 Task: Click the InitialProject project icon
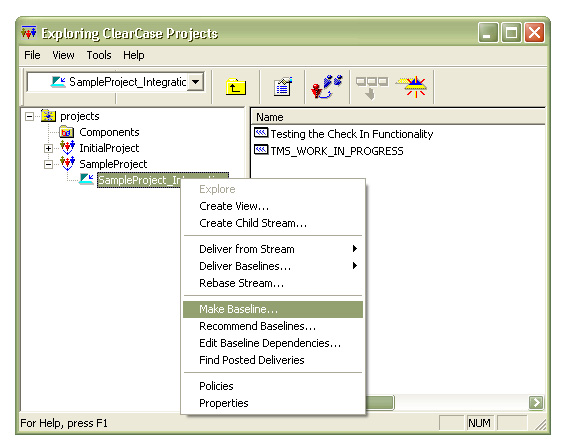pos(67,148)
